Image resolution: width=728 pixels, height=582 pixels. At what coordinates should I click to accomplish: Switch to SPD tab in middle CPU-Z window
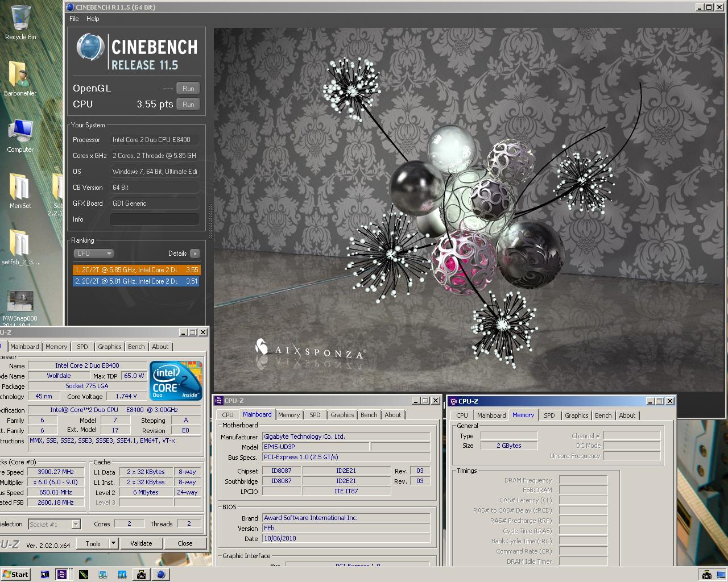(315, 415)
